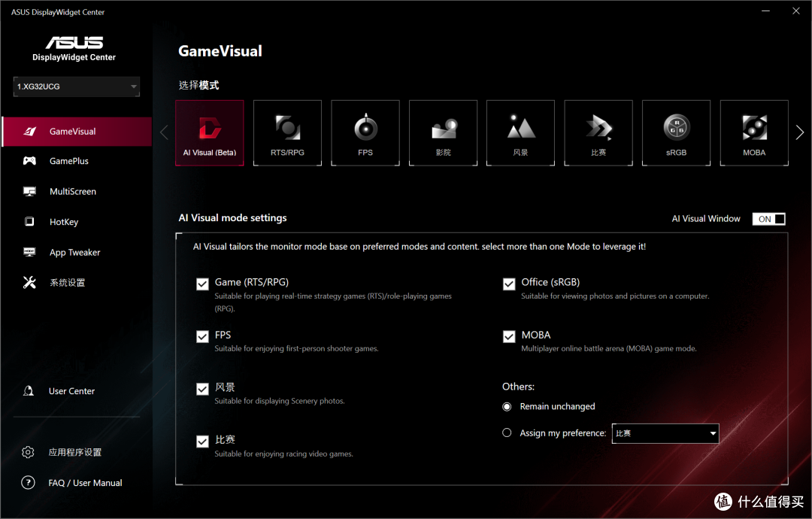Viewport: 812px width, 519px height.
Task: Uncheck the Office (sRGB) checkbox
Action: [x=509, y=284]
